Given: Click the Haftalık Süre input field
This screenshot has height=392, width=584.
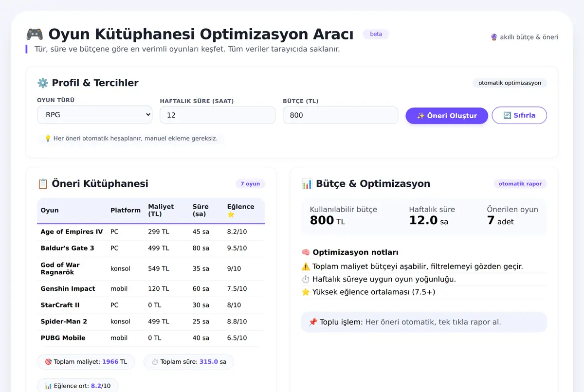Looking at the screenshot, I should coord(218,115).
